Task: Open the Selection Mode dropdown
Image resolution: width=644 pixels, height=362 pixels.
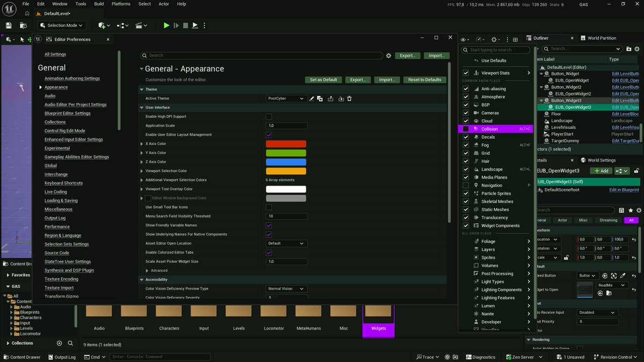Action: 62,25
